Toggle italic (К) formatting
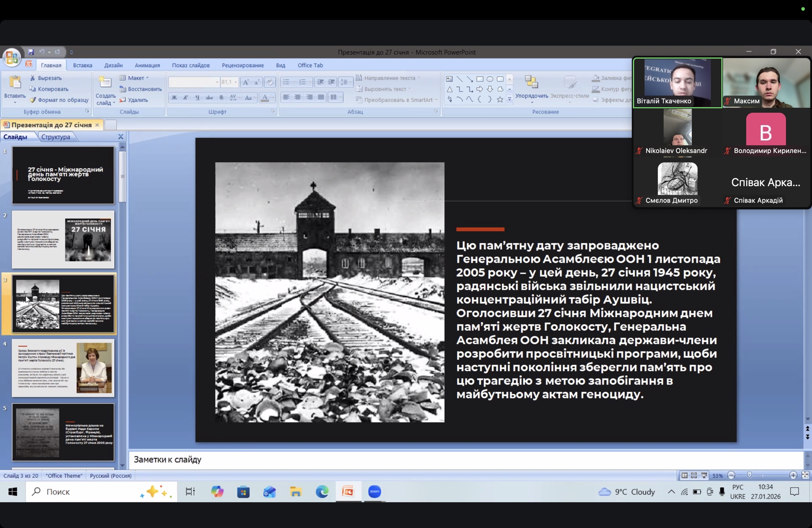The height and width of the screenshot is (528, 812). (x=185, y=97)
